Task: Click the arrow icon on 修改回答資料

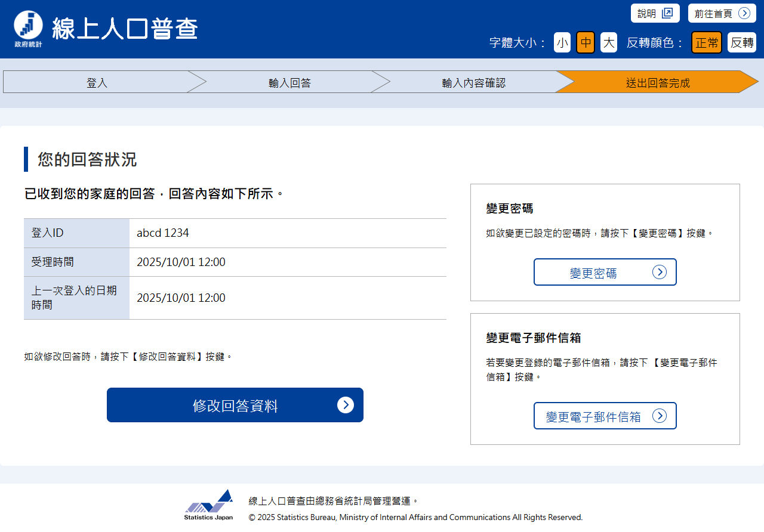Action: 346,405
